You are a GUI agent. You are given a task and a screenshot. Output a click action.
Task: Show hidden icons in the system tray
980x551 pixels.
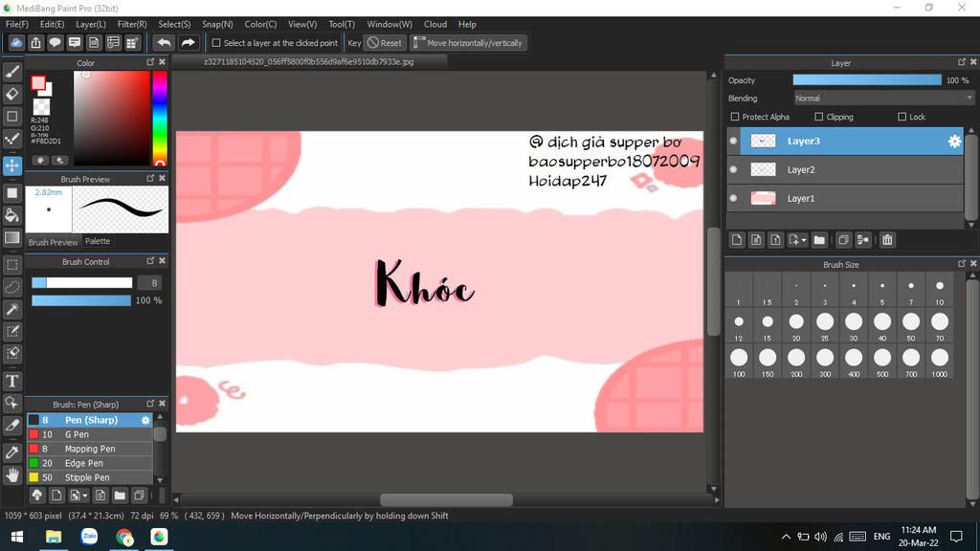click(786, 537)
